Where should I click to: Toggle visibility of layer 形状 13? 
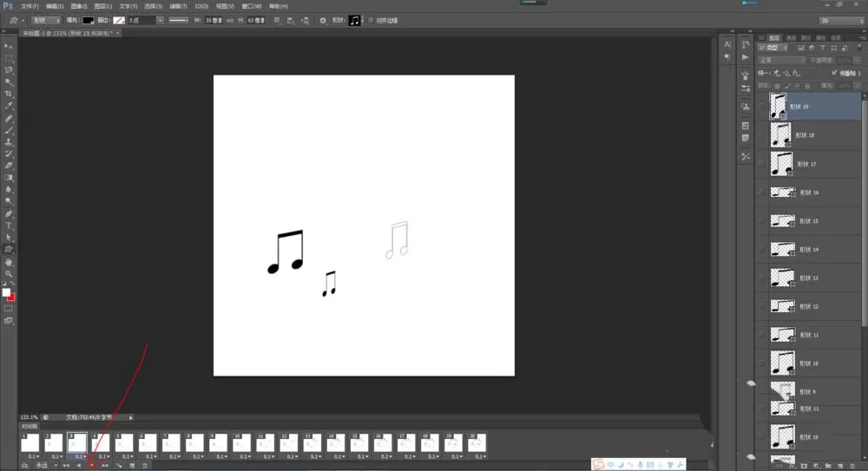(x=762, y=278)
